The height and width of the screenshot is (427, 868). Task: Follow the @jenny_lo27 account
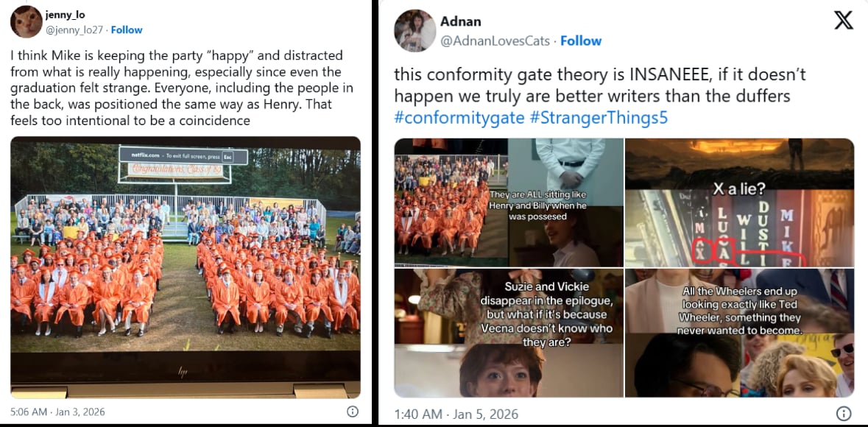point(127,30)
